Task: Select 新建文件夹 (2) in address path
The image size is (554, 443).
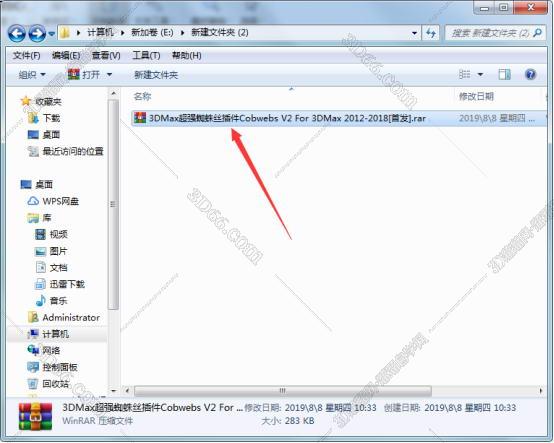Action: (219, 33)
